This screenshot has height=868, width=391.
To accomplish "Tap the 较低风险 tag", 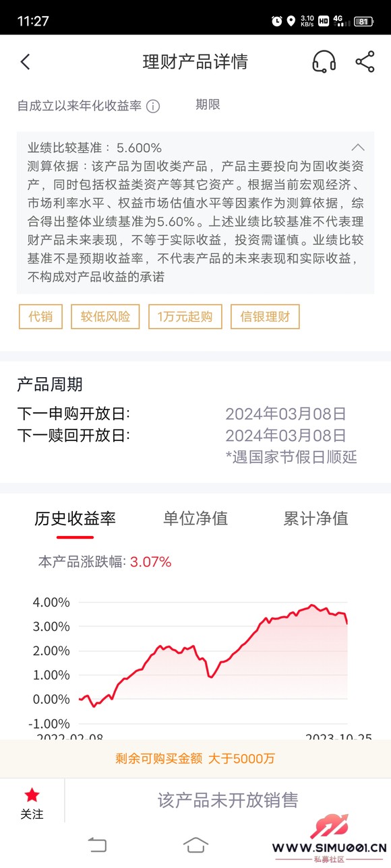I will pyautogui.click(x=105, y=316).
